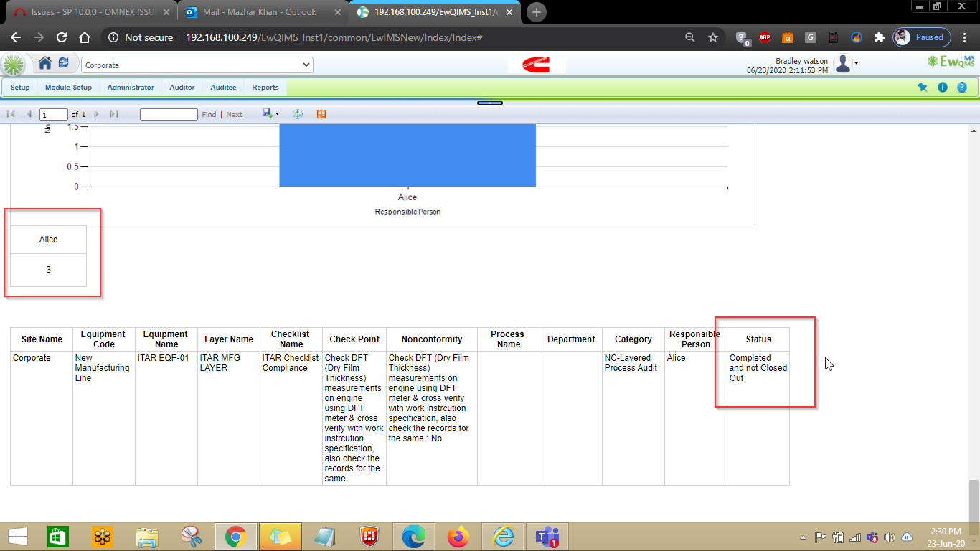Open the Setup menu
980x551 pixels.
point(20,88)
